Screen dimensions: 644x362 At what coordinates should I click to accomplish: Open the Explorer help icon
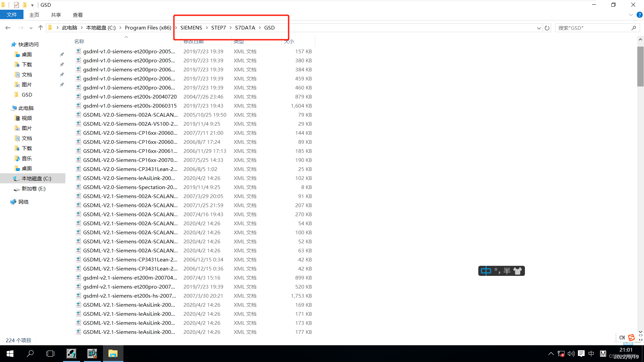click(640, 15)
